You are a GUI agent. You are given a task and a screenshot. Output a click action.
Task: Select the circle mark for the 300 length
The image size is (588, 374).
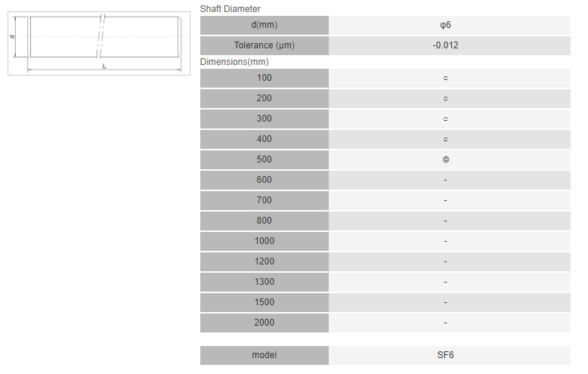point(446,119)
